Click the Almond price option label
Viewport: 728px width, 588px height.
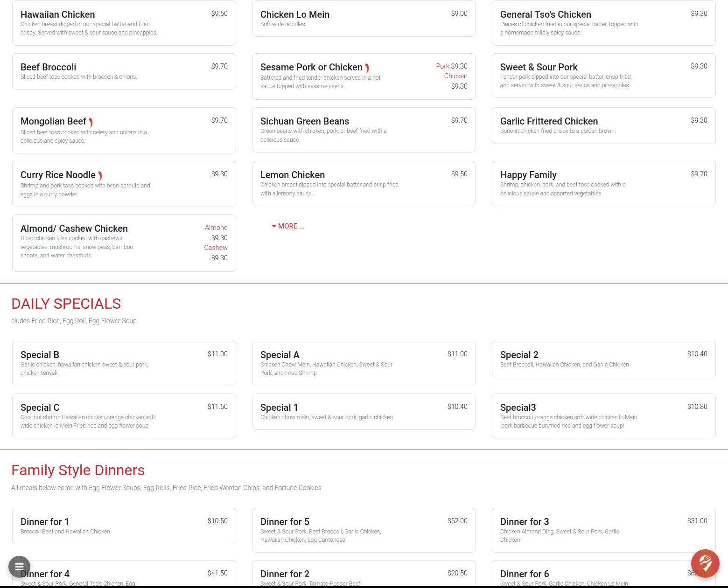pyautogui.click(x=216, y=228)
